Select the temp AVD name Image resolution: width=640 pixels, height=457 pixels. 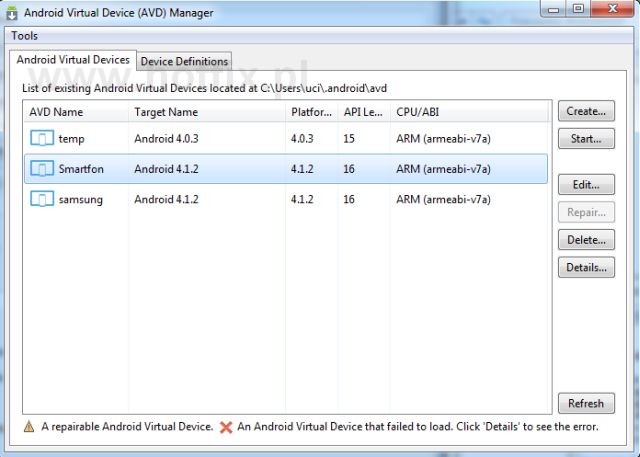click(x=71, y=139)
